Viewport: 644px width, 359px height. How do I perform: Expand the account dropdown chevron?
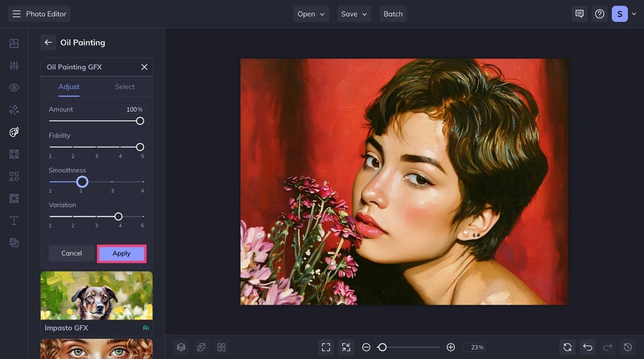pos(634,14)
